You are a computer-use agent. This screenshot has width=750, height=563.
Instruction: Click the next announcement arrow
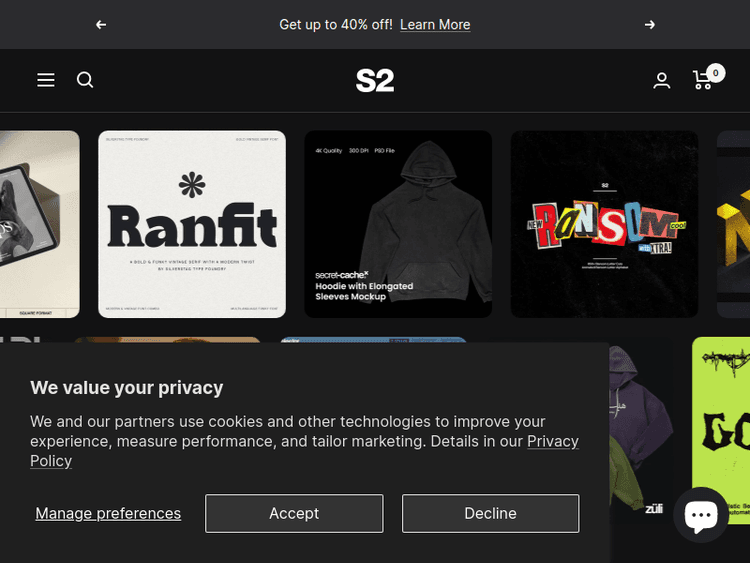click(650, 24)
